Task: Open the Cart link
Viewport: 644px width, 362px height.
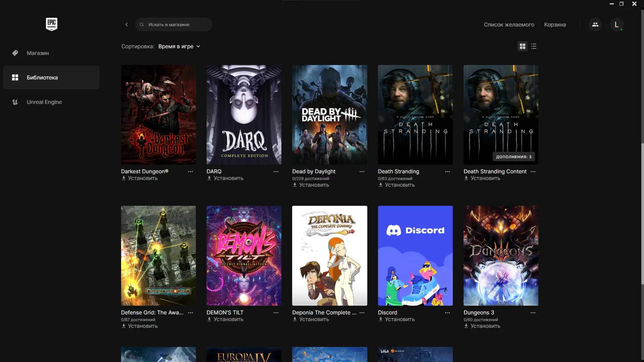Action: click(x=555, y=24)
